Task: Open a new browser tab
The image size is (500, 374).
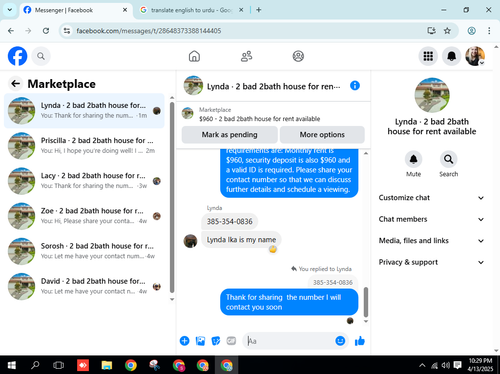Action: click(x=259, y=10)
